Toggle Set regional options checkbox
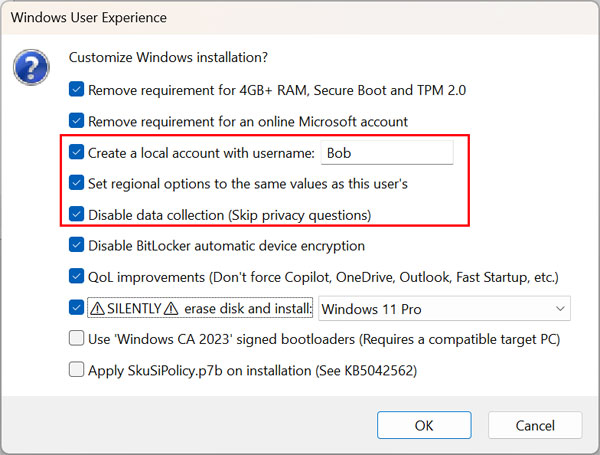This screenshot has height=455, width=600. pyautogui.click(x=77, y=183)
